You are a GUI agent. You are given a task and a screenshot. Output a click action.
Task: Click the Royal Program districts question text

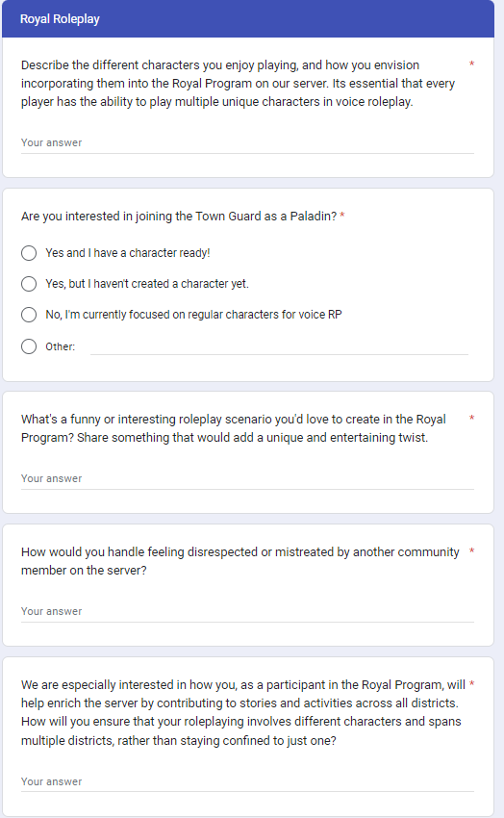243,712
